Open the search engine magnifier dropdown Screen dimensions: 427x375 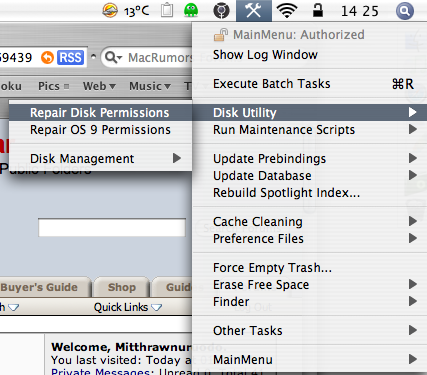[113, 58]
